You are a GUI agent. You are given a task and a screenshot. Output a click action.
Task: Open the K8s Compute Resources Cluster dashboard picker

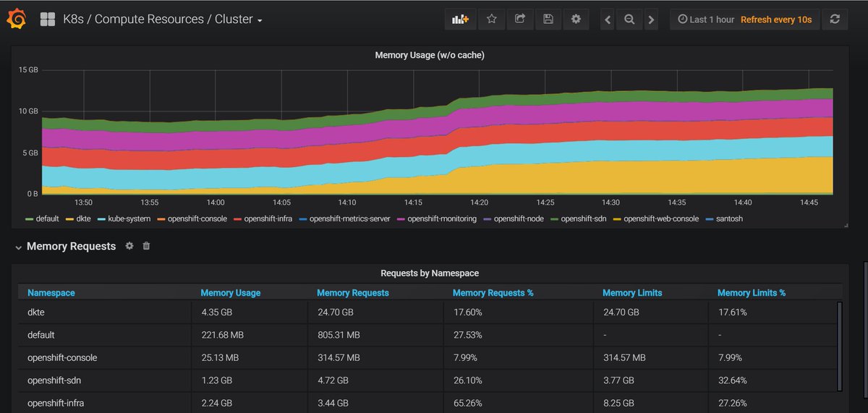coord(161,20)
